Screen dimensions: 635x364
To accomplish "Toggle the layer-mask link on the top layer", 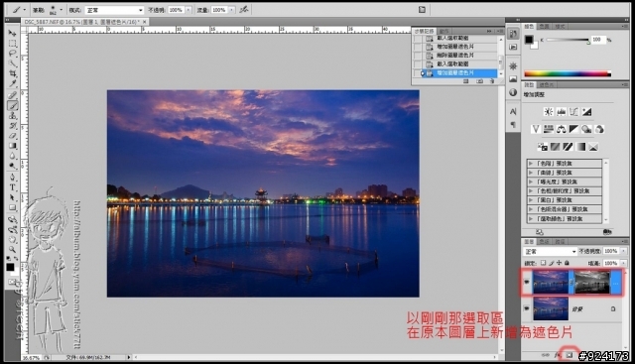I will [x=571, y=282].
